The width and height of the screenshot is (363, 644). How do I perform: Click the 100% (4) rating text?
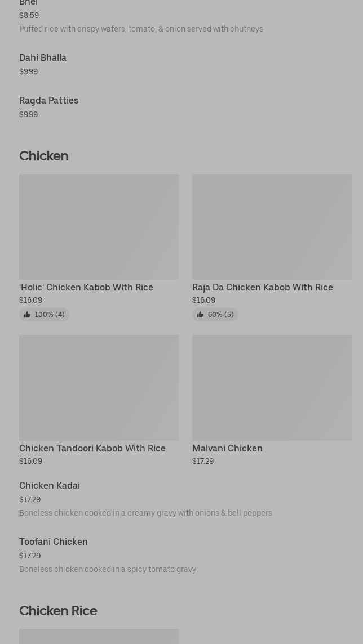[x=50, y=315]
